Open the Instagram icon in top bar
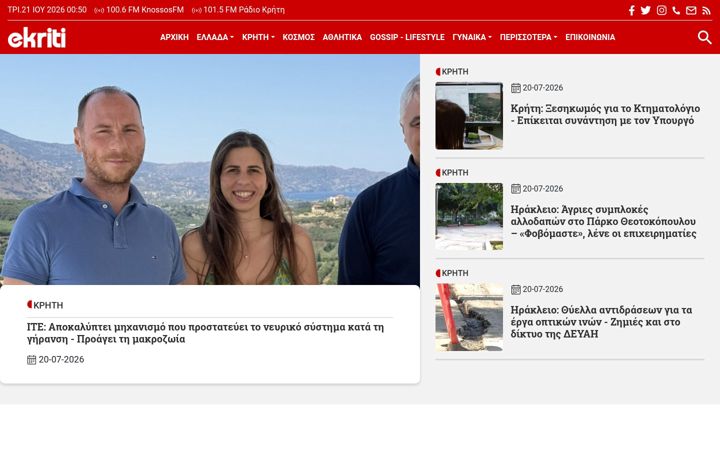 click(661, 10)
